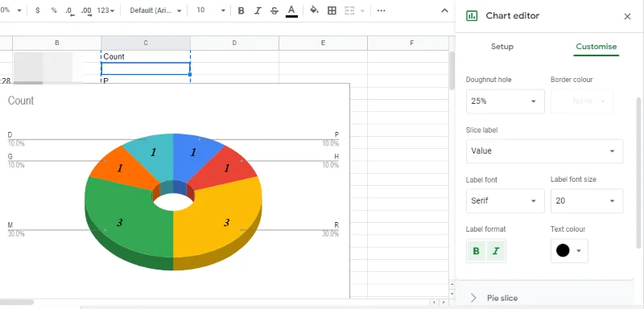Image resolution: width=644 pixels, height=309 pixels.
Task: Open the borders tool
Action: (332, 10)
